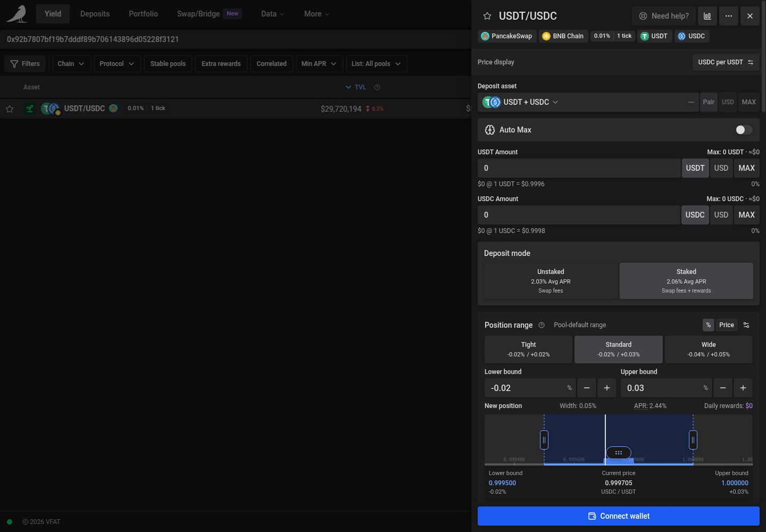The image size is (766, 532).
Task: Open the chart view icon button
Action: coord(707,16)
